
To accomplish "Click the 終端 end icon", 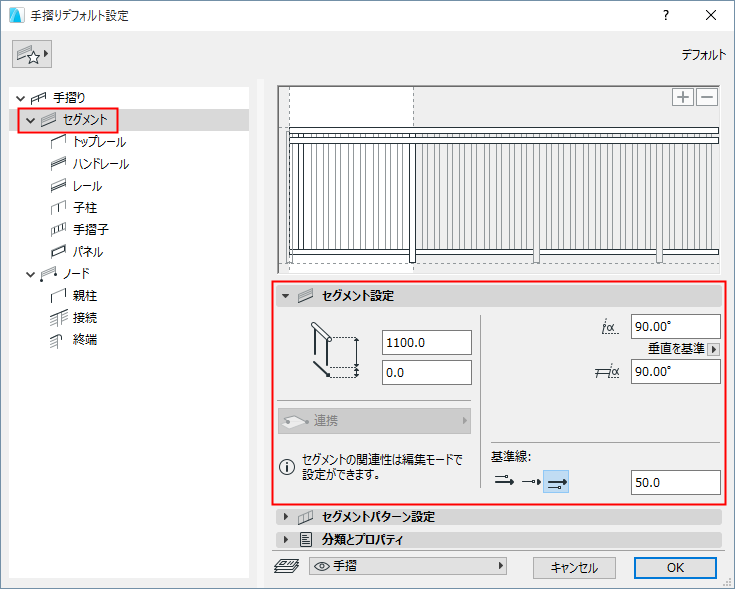I will 56,341.
